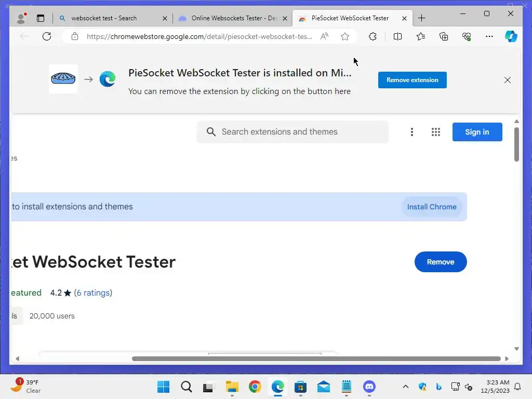Open the Edge profile icon

[21, 18]
